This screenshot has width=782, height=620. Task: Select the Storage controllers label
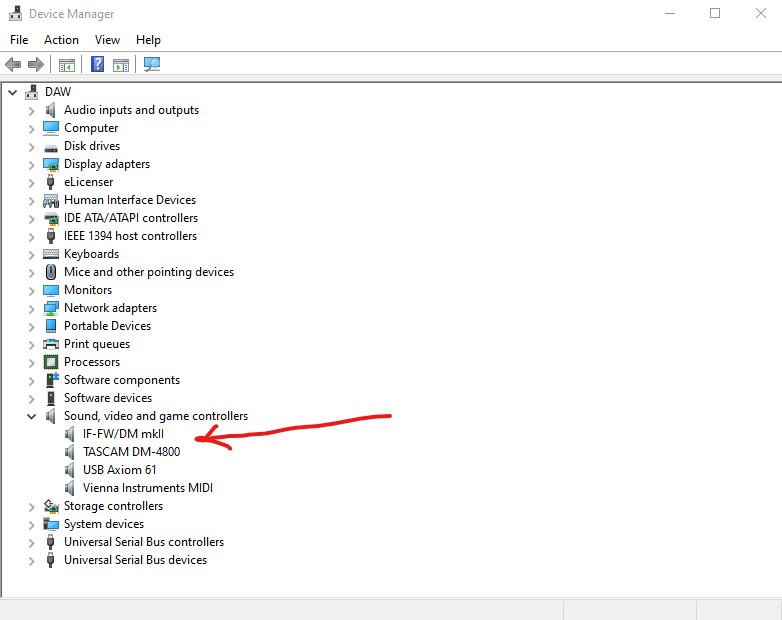113,506
